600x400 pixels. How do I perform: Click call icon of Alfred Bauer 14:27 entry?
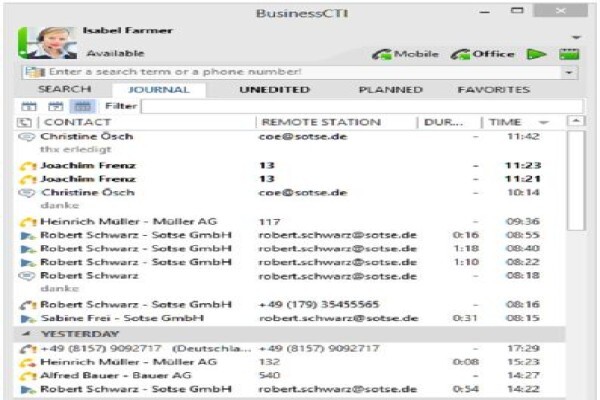coord(28,376)
